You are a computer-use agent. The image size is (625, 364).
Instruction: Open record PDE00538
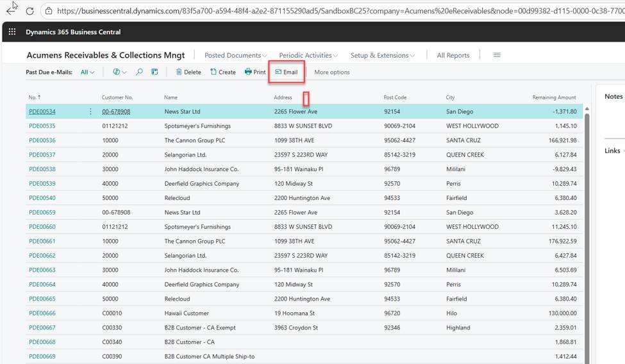42,169
